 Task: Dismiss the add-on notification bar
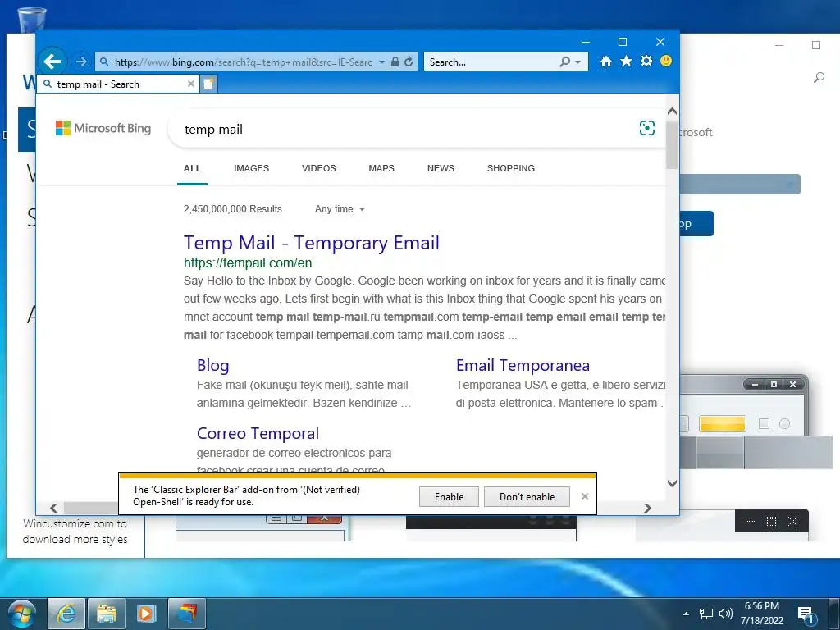[584, 496]
